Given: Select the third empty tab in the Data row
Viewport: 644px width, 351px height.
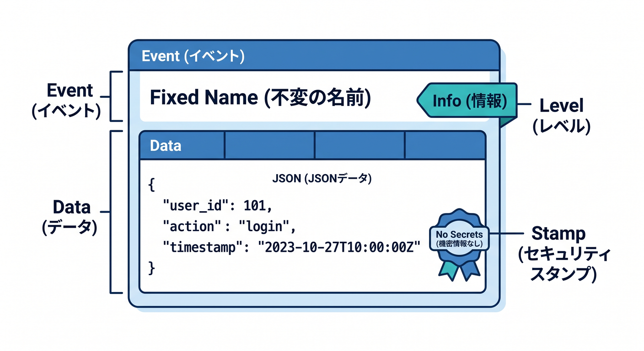Looking at the screenshot, I should tap(360, 146).
